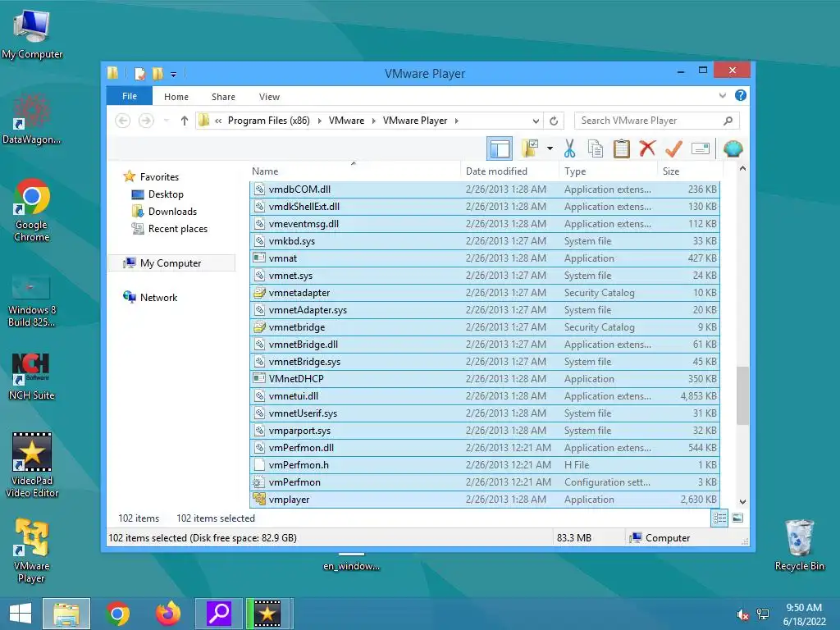Refresh the VMware Player folder
840x630 pixels.
(554, 121)
